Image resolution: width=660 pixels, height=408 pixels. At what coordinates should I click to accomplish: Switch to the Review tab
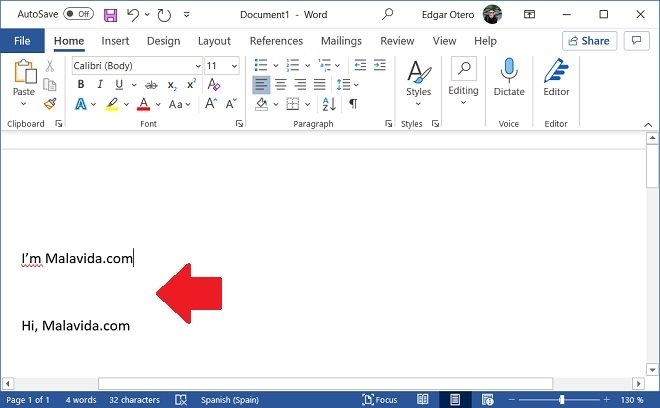pos(397,41)
